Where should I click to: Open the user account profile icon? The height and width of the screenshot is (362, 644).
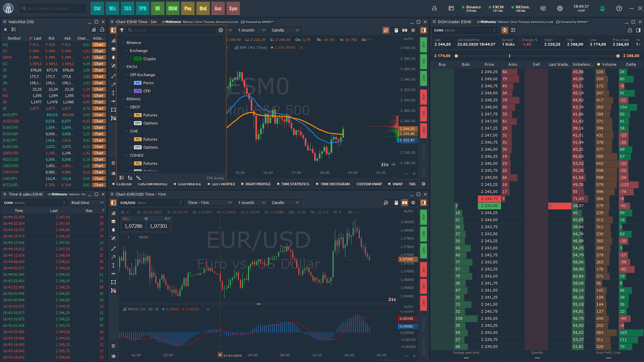[602, 8]
